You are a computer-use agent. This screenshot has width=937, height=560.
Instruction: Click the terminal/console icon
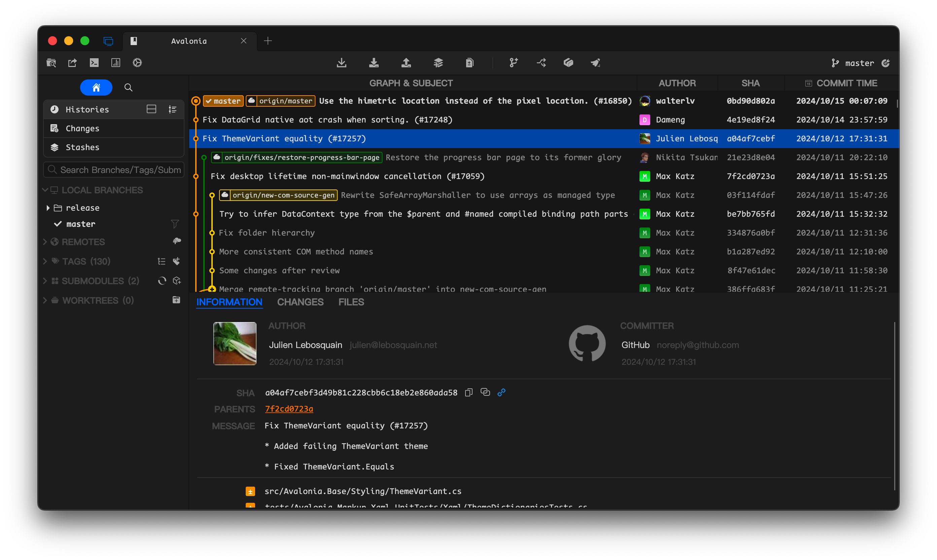click(x=93, y=62)
